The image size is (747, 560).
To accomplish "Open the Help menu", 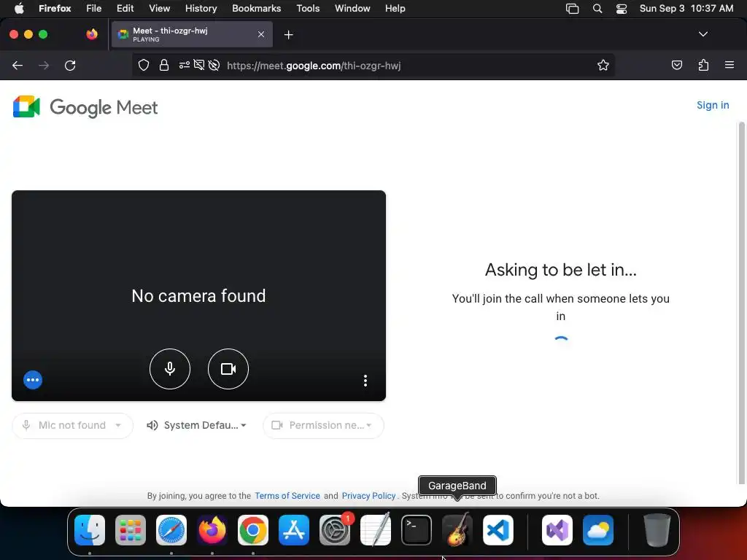I will click(x=395, y=9).
